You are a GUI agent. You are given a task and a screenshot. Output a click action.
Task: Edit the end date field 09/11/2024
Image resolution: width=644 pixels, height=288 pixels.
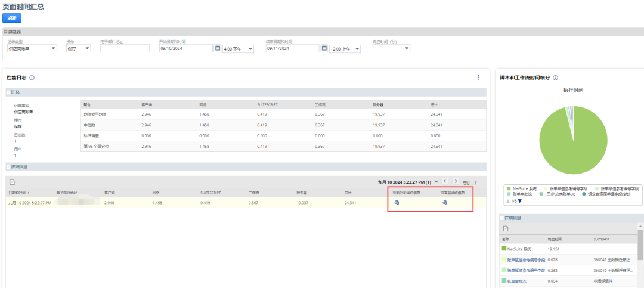292,48
